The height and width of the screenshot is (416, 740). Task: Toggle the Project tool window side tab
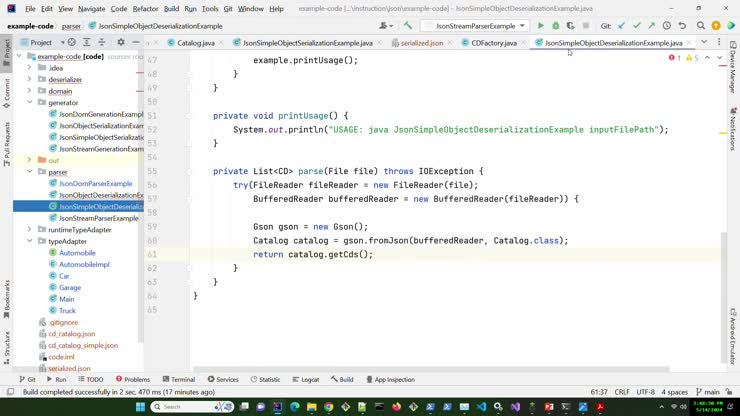[6, 47]
